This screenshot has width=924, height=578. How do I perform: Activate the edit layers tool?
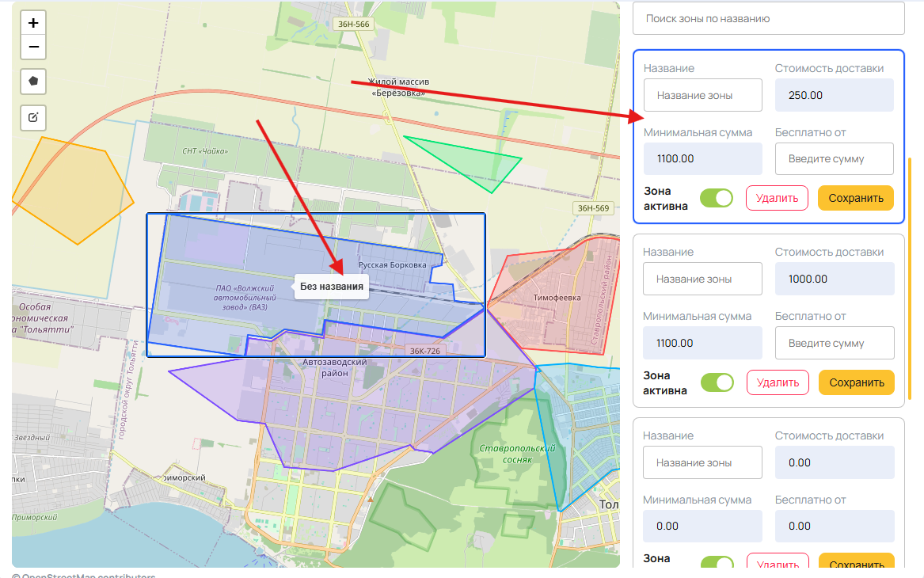click(33, 117)
